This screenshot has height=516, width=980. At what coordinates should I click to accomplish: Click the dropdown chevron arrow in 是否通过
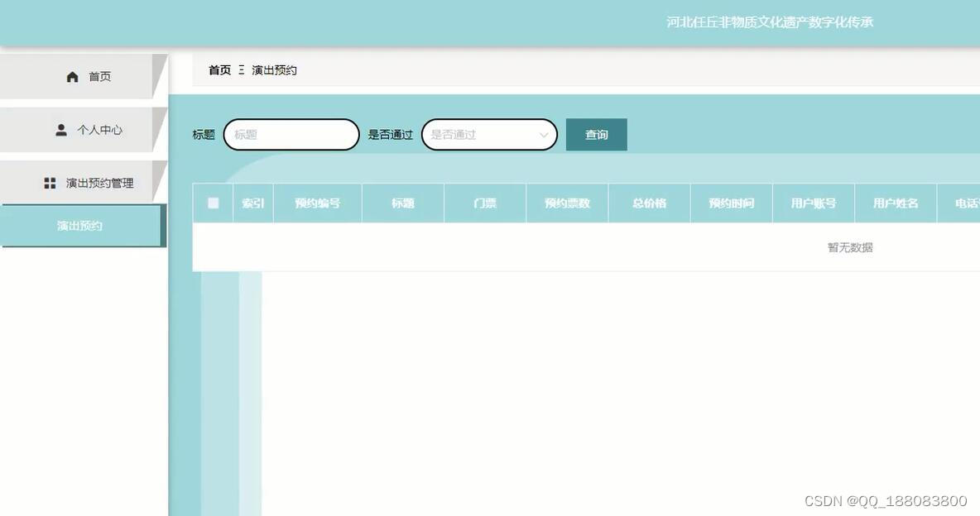pyautogui.click(x=543, y=135)
